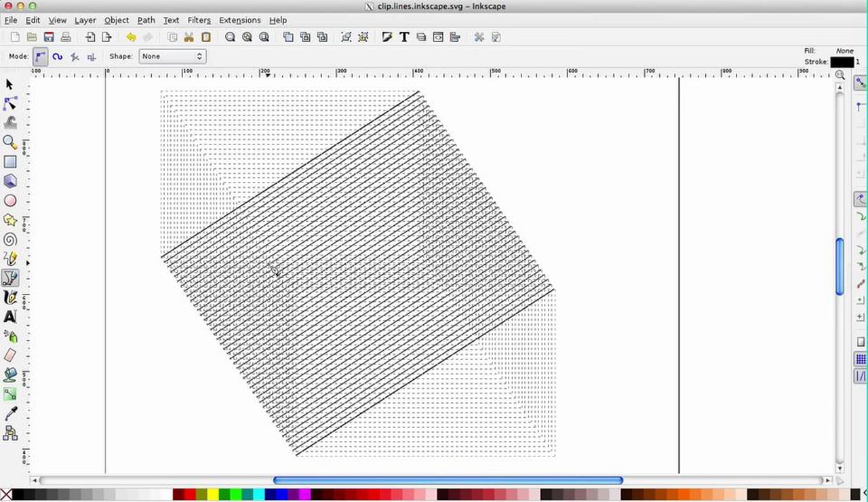Open the XML editor from the toolbar
The image size is (868, 502).
click(437, 37)
